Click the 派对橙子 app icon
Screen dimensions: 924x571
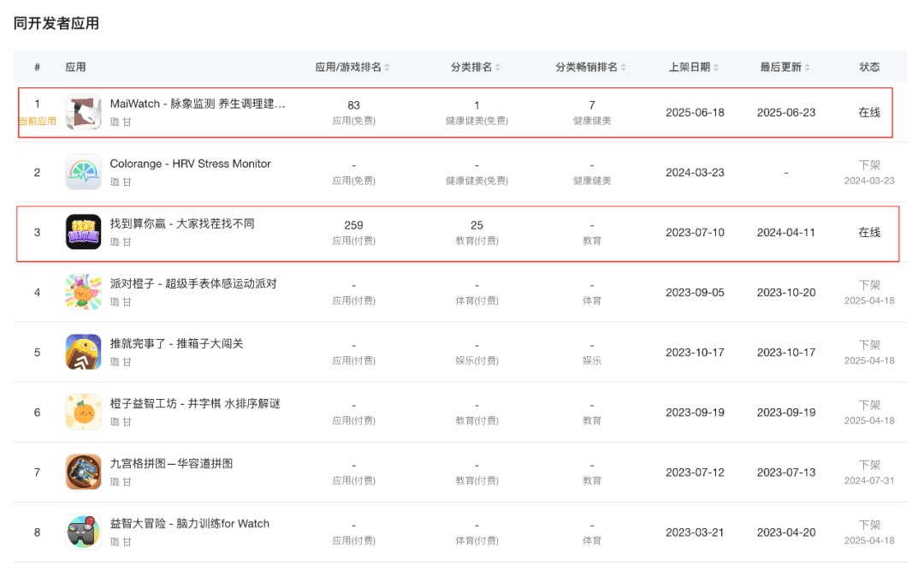click(82, 292)
